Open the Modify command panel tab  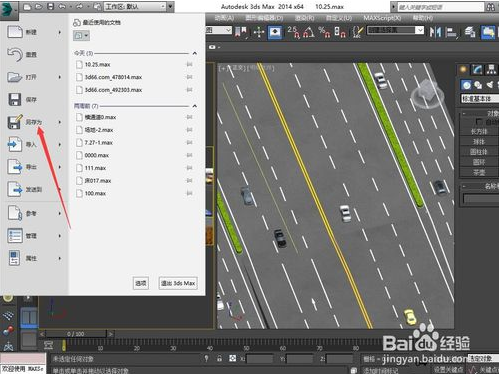(477, 69)
